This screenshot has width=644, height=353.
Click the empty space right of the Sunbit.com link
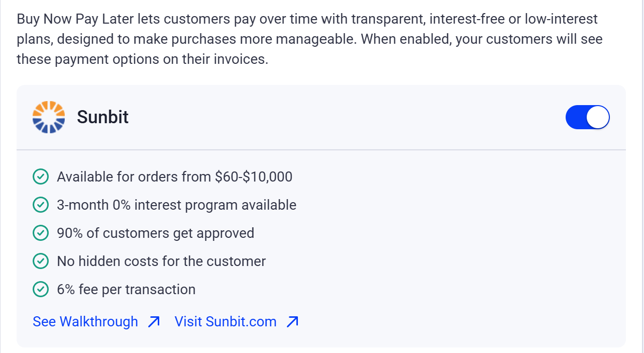(452, 322)
